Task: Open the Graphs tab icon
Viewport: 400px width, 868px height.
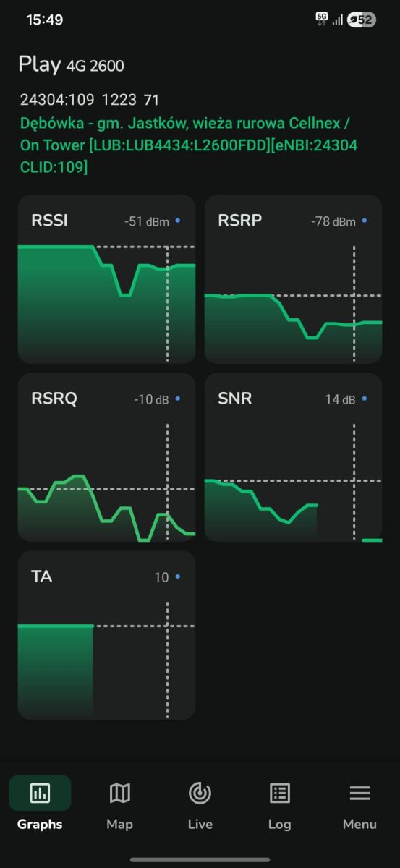Action: point(40,793)
